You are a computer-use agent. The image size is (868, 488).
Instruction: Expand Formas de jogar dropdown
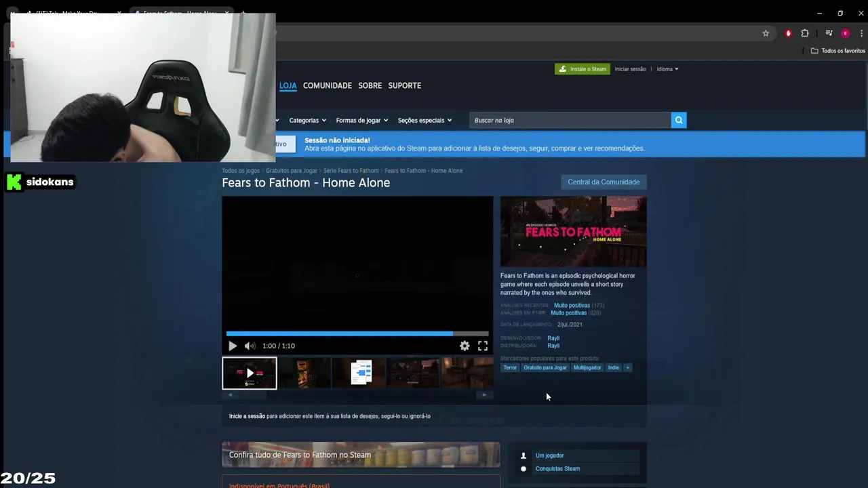click(362, 120)
